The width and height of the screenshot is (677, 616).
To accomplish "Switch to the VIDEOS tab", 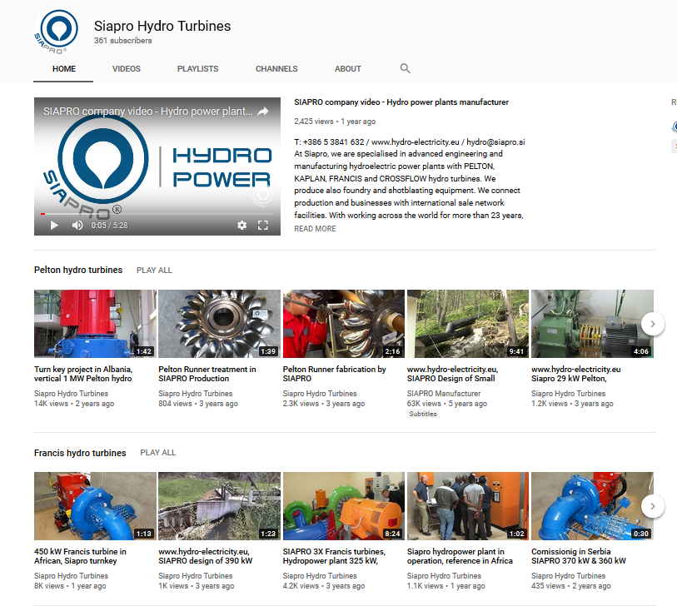I will pos(127,68).
